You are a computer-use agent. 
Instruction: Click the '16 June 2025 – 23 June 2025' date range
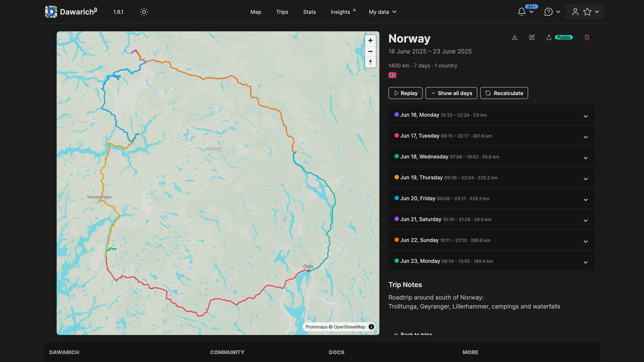click(430, 51)
